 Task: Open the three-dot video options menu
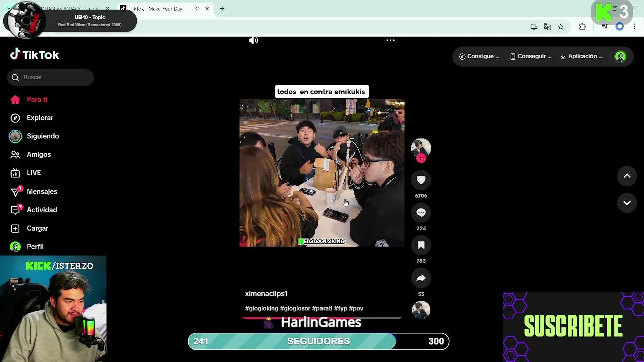point(390,40)
